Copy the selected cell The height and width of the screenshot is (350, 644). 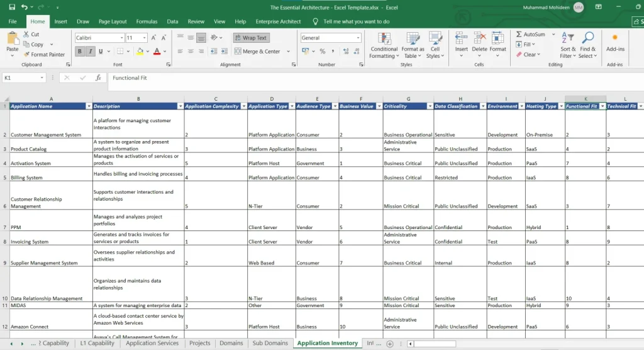point(33,44)
